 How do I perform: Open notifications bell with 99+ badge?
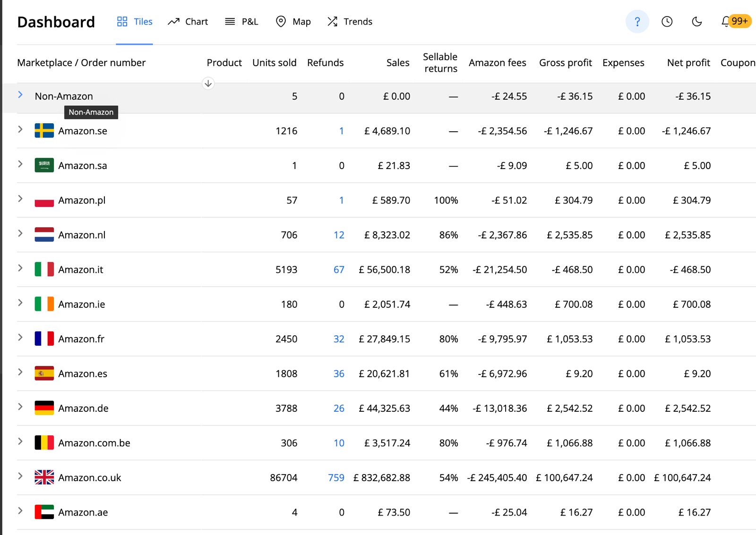[x=735, y=21]
